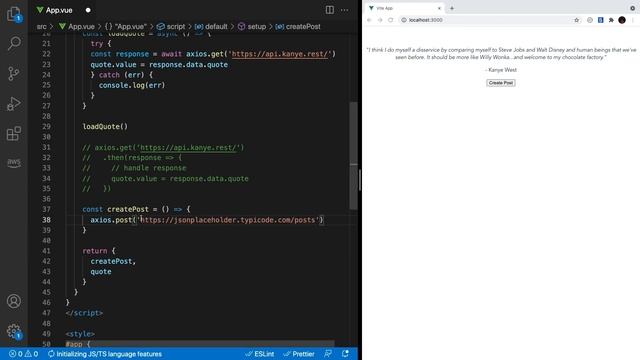This screenshot has height=360, width=640.
Task: Open the Accounts menu icon
Action: [x=14, y=301]
